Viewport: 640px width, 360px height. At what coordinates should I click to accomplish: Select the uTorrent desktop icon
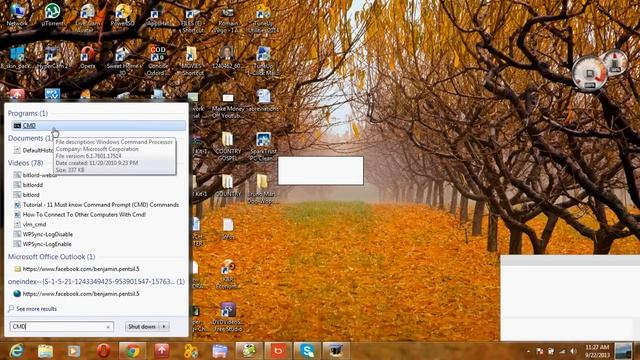tap(52, 15)
